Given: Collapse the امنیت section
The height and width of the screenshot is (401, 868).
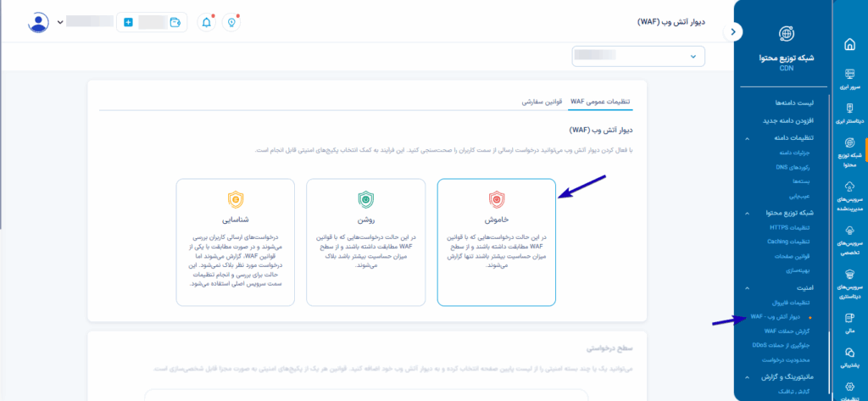Looking at the screenshot, I should coord(748,288).
